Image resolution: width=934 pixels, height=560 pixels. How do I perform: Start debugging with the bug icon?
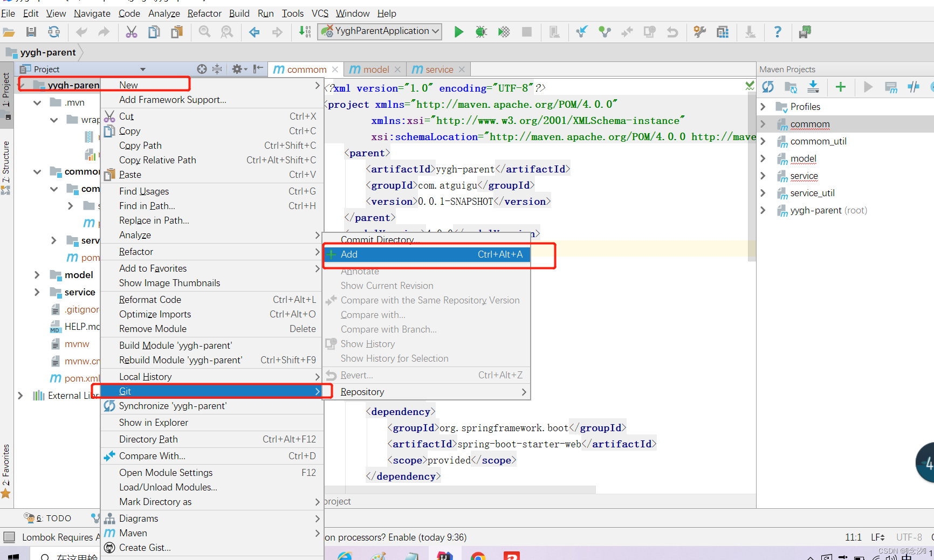click(481, 32)
